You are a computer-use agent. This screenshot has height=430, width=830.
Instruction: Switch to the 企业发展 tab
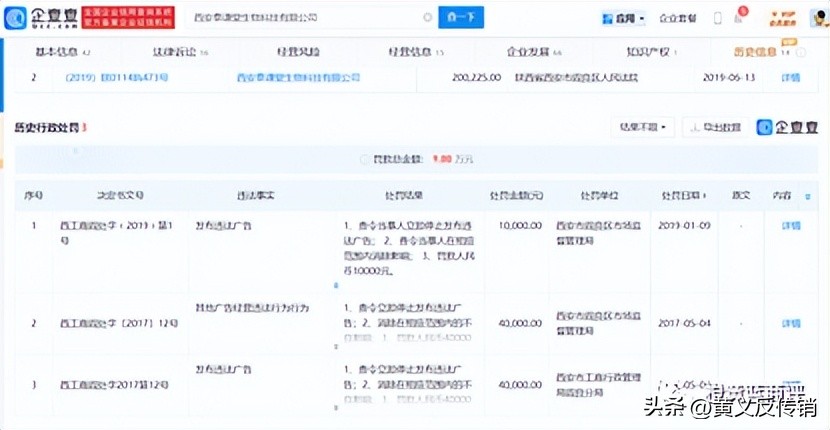[x=534, y=52]
